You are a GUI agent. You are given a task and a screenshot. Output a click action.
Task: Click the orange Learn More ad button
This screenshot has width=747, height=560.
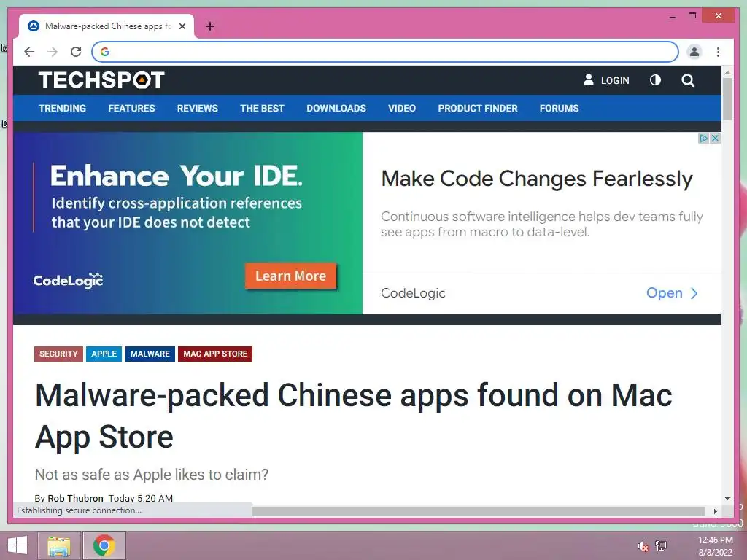coord(290,276)
